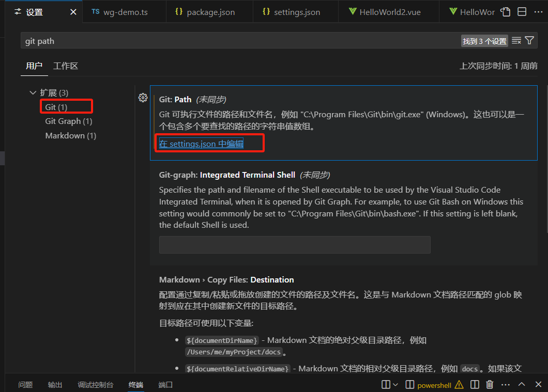Click the TS icon on wg-demo.ts tab

tap(96, 11)
